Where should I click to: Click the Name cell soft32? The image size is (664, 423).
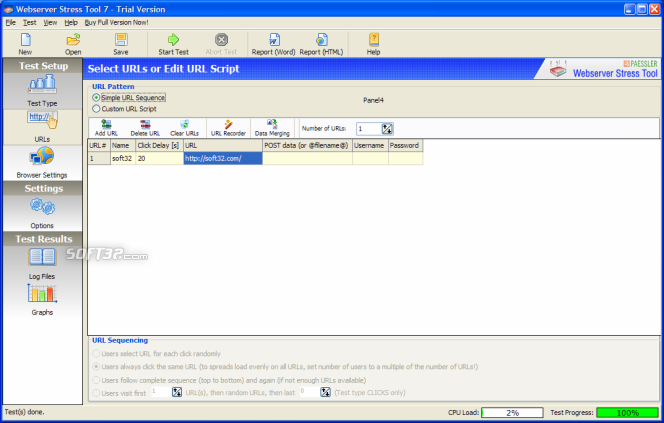pyautogui.click(x=123, y=158)
